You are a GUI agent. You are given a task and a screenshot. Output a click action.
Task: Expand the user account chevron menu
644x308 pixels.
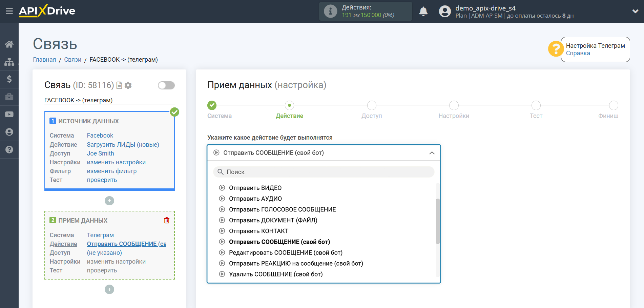point(635,11)
